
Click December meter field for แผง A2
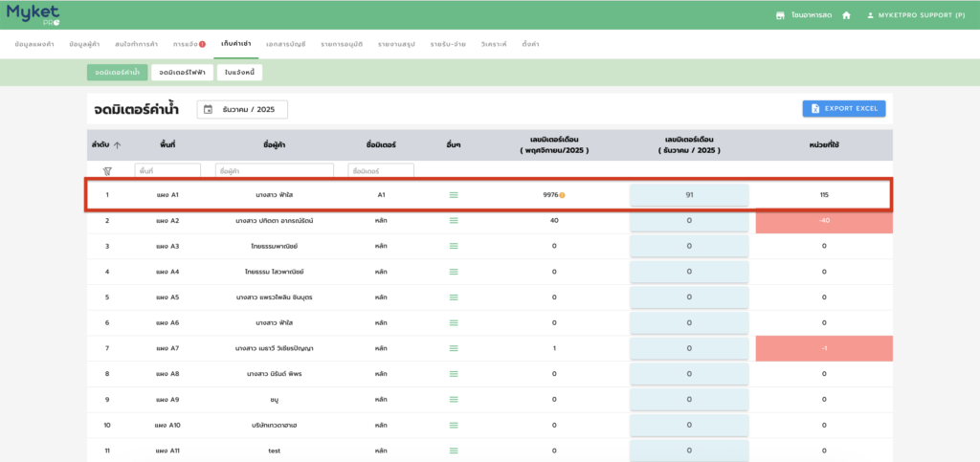pos(689,221)
